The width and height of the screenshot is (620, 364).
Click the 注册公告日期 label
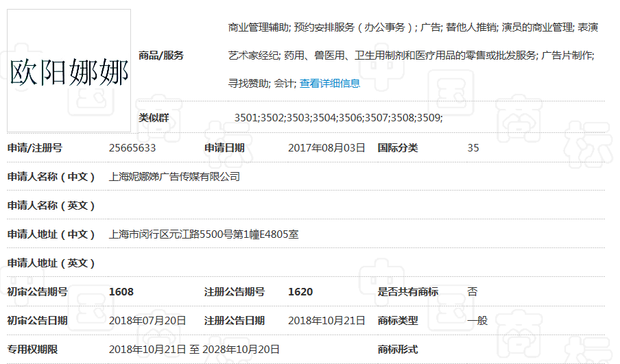235,321
